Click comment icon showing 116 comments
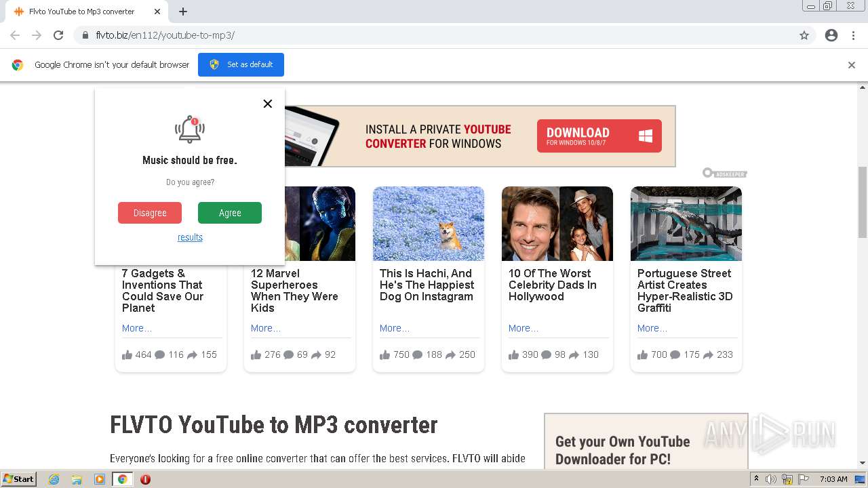Viewport: 868px width, 488px height. (160, 354)
